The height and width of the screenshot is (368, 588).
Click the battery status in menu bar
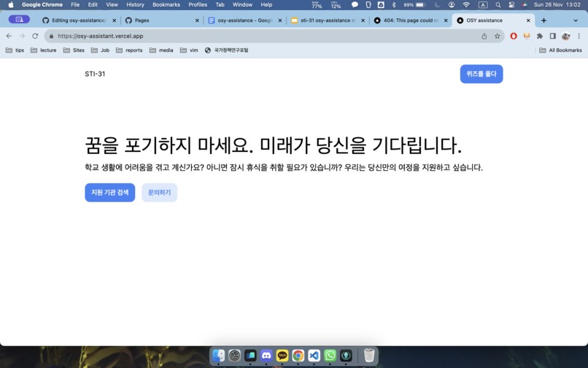tap(414, 5)
